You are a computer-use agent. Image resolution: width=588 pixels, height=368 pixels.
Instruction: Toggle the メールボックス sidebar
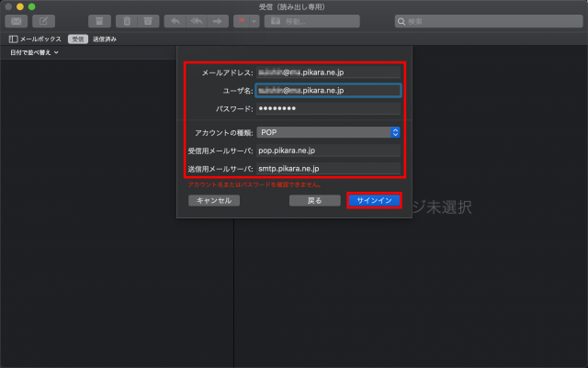[35, 39]
